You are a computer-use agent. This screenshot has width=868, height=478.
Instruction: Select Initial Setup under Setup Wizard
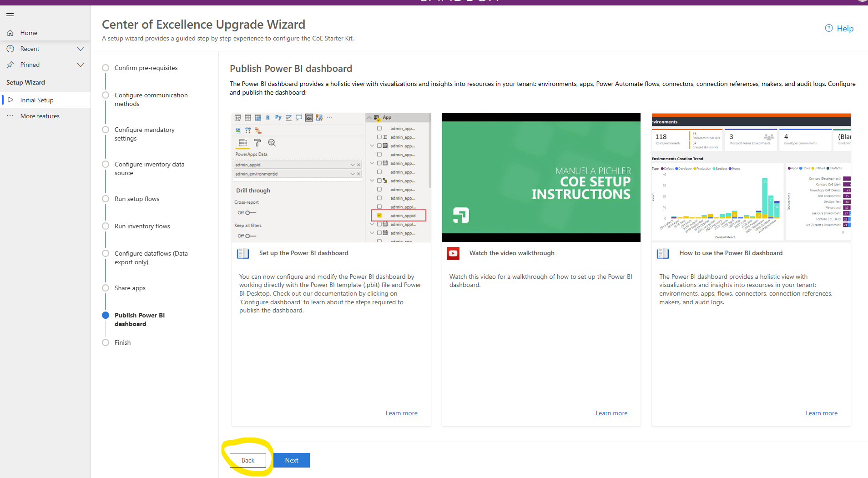click(37, 100)
